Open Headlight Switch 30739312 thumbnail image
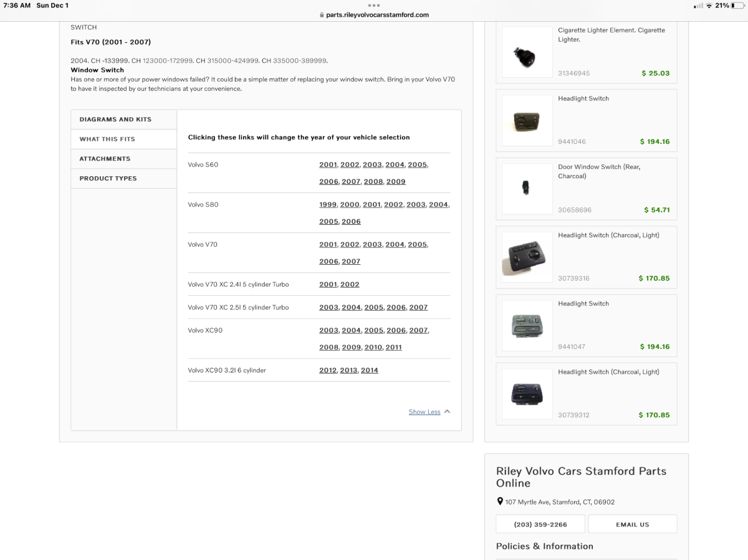The height and width of the screenshot is (560, 748). [527, 394]
